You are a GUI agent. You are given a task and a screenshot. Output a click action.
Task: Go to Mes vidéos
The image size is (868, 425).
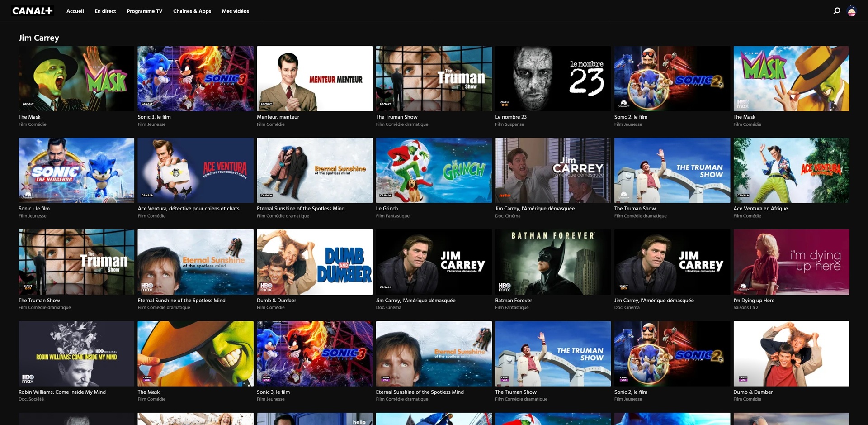(x=235, y=11)
